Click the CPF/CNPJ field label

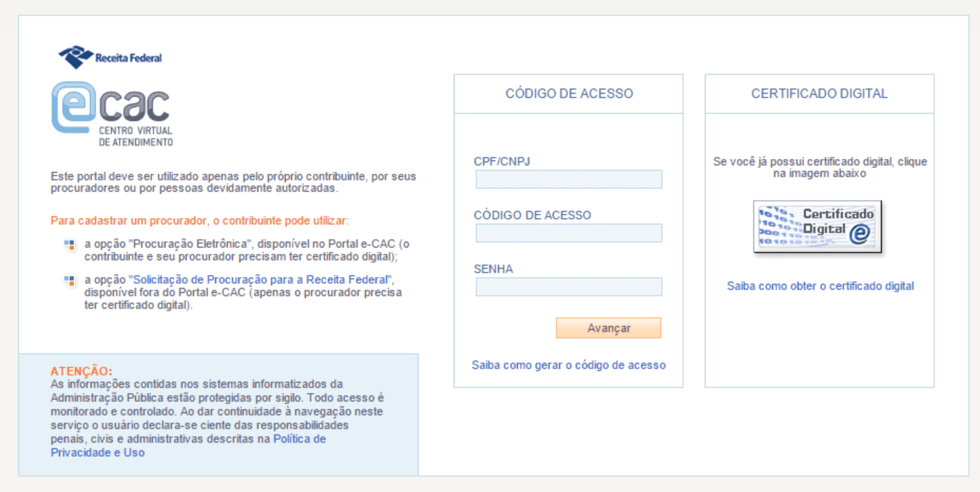coord(502,162)
